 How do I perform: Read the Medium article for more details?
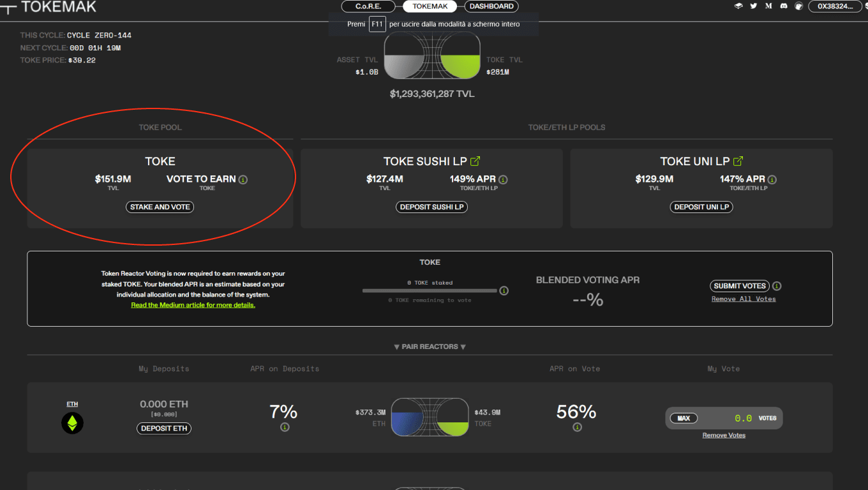(193, 305)
